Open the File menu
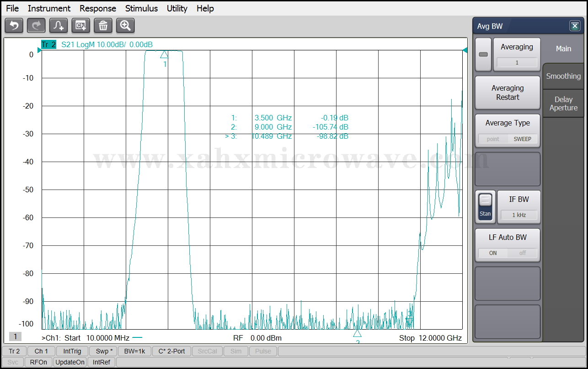 pos(12,8)
